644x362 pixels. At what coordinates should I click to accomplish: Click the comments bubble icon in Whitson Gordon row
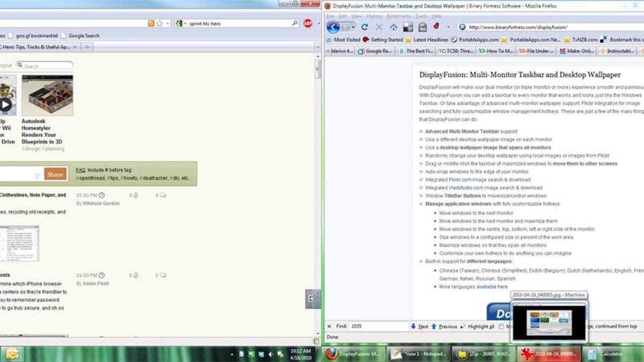pos(163,195)
